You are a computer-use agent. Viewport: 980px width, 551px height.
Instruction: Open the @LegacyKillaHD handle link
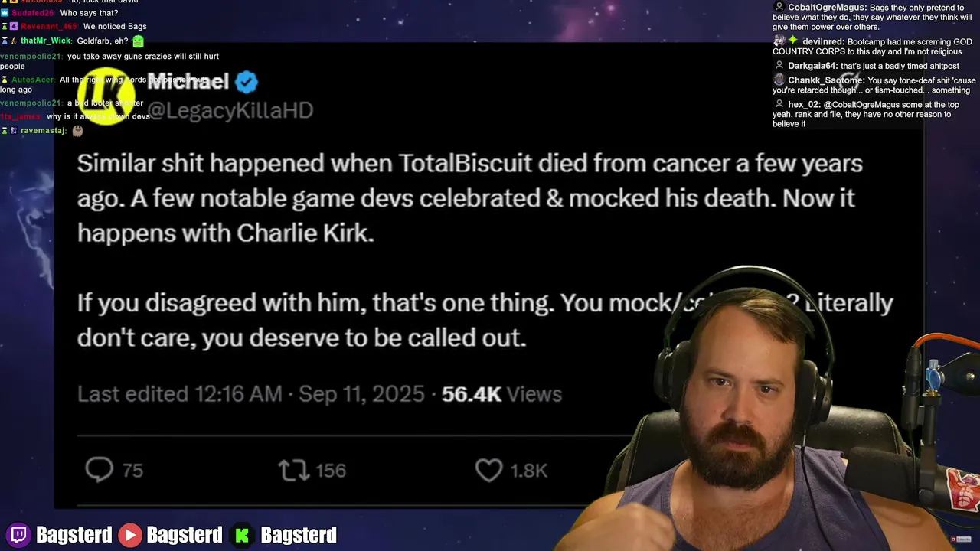230,110
